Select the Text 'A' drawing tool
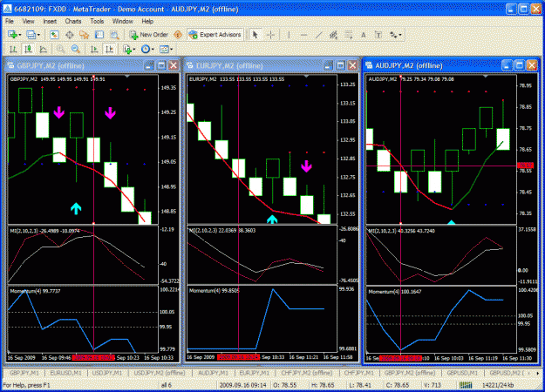Image resolution: width=545 pixels, height=392 pixels. click(x=364, y=35)
